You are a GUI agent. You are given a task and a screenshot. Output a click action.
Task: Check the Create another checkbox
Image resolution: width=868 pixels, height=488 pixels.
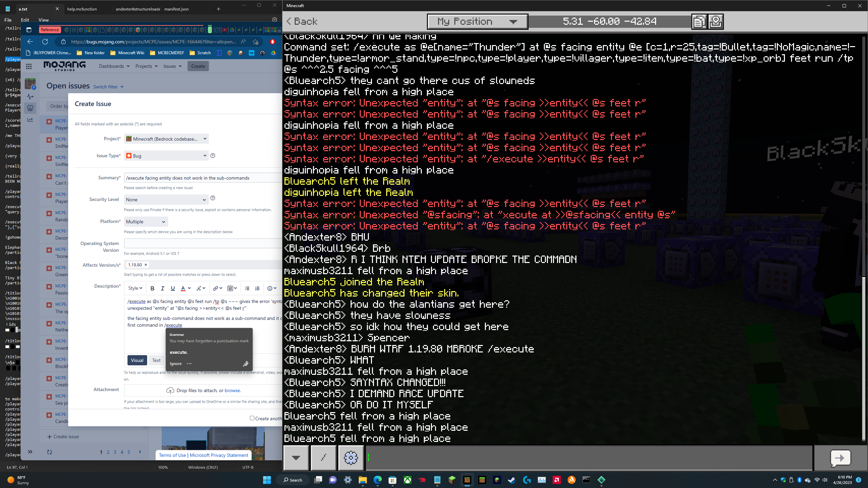pos(252,418)
